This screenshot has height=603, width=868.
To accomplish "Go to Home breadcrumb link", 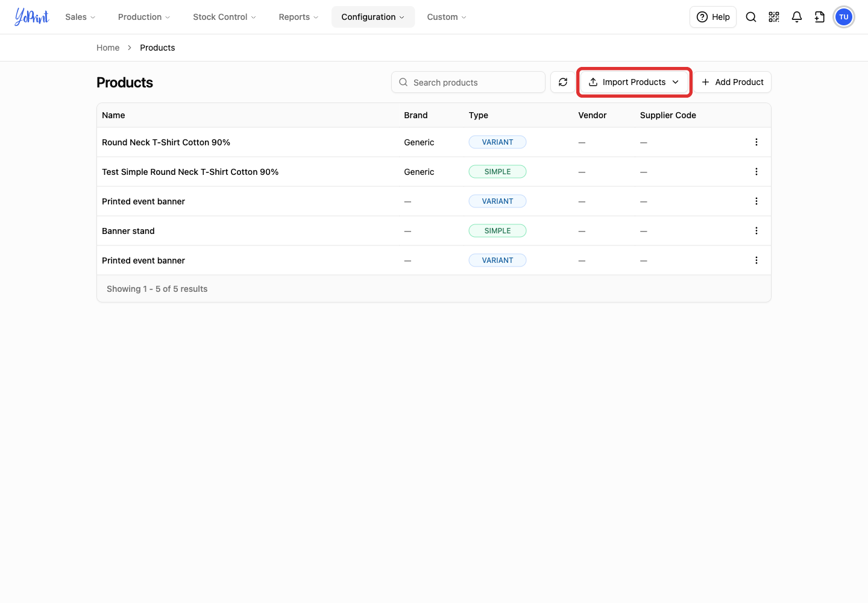I will 108,48.
